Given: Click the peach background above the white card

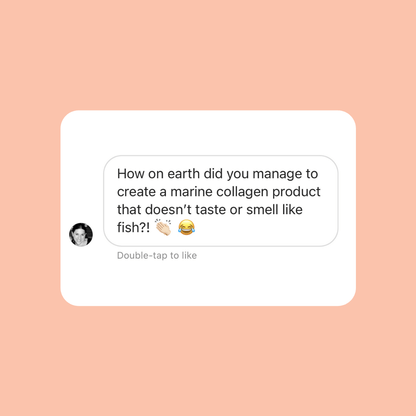Looking at the screenshot, I should 208,55.
